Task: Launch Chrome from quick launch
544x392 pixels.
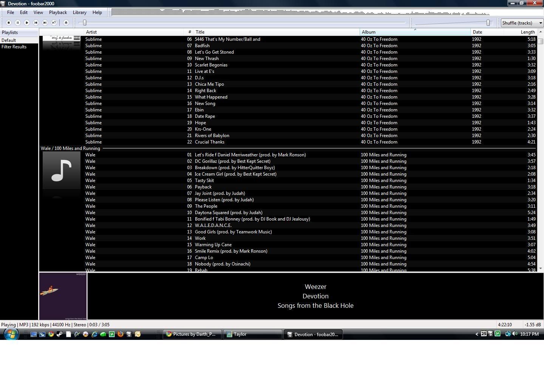Action: point(51,334)
